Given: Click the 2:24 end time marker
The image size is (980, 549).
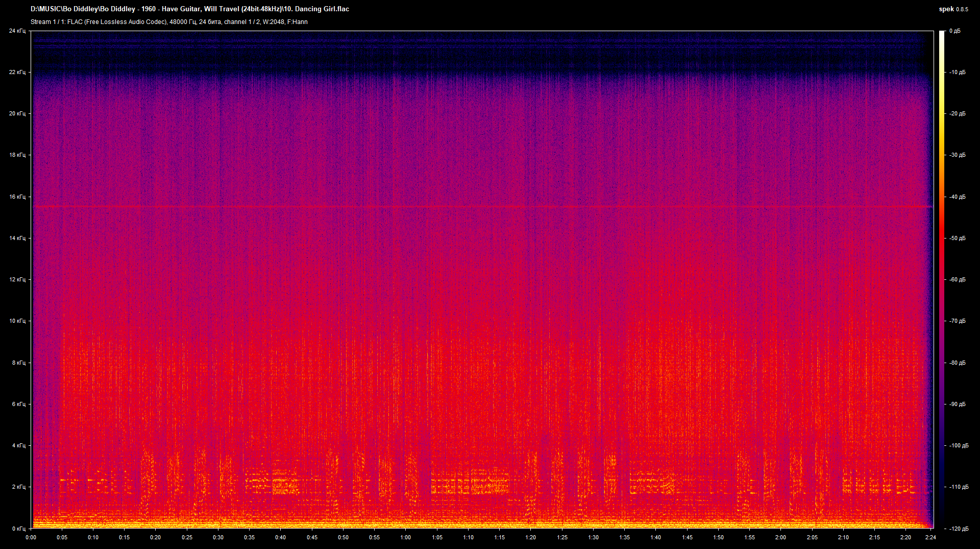Looking at the screenshot, I should [x=930, y=537].
